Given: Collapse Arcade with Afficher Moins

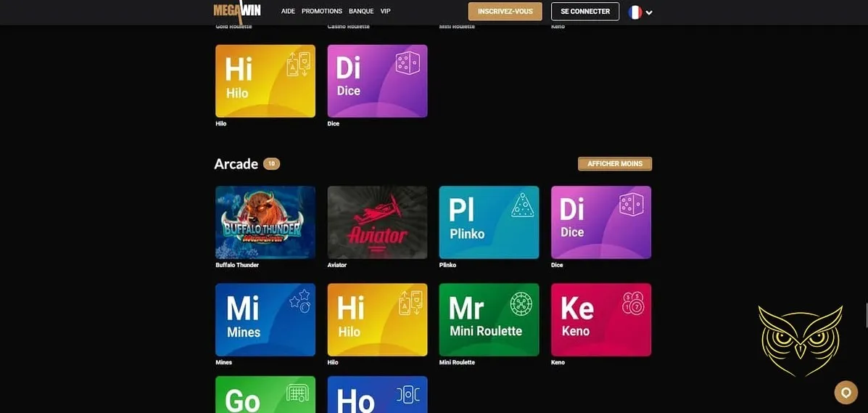Looking at the screenshot, I should pos(614,164).
